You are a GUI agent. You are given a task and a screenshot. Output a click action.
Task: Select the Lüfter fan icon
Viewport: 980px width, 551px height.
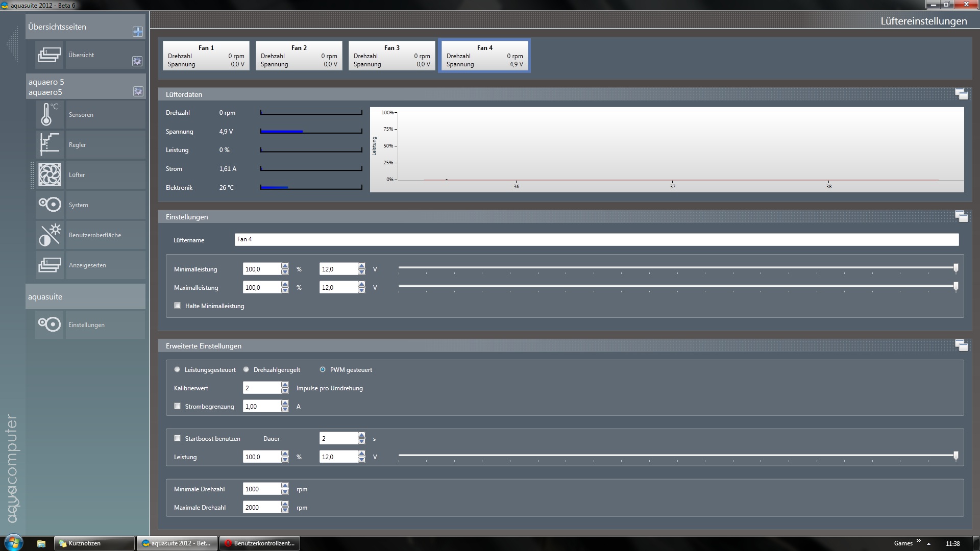[x=50, y=174]
